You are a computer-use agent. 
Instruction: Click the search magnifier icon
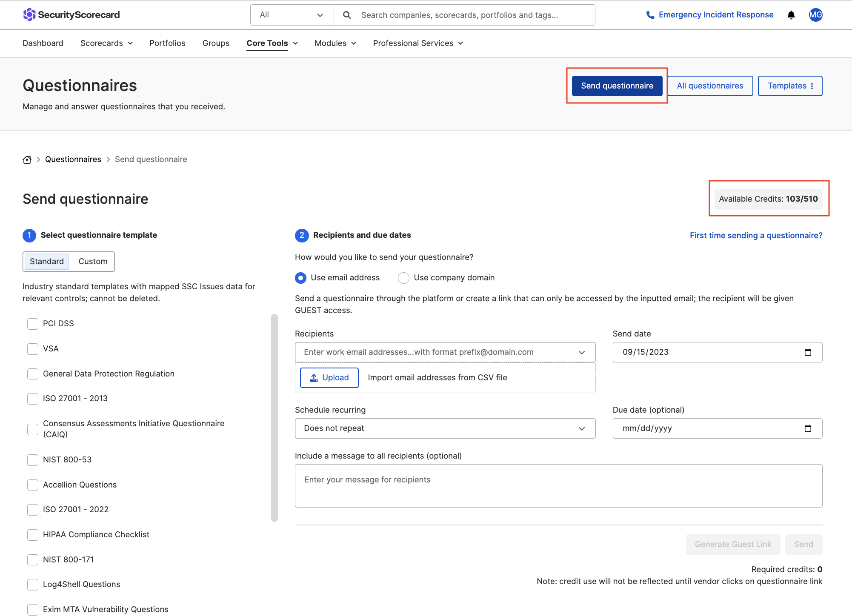point(346,14)
